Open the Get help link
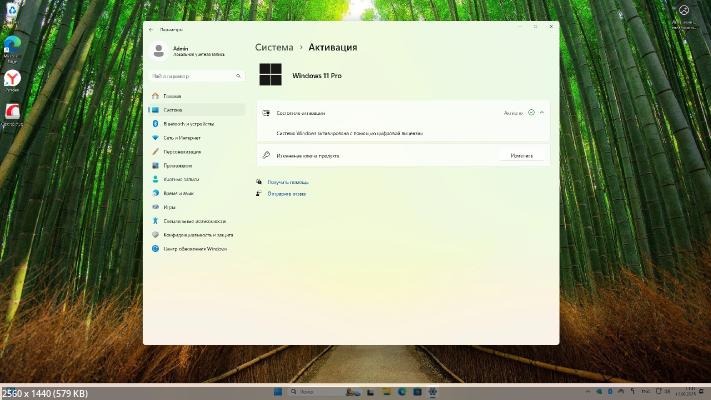 pos(288,182)
